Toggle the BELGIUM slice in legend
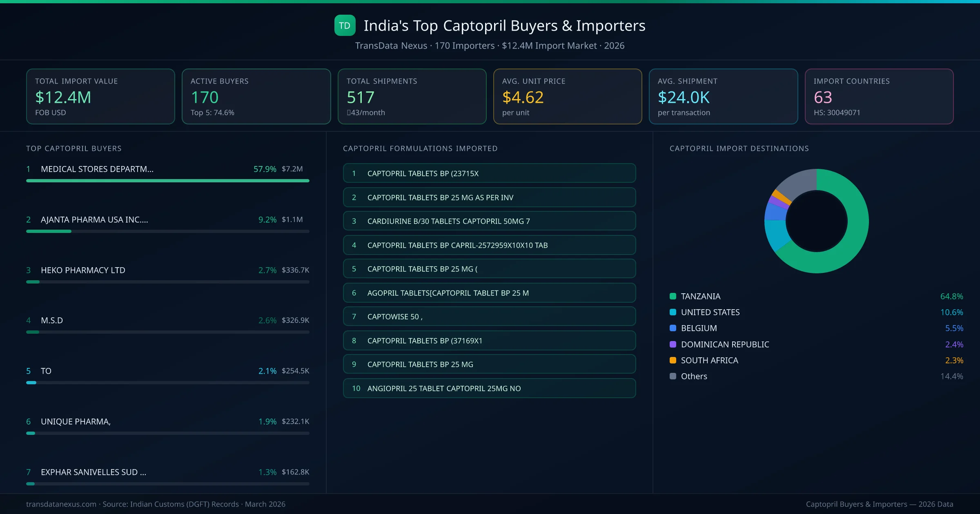Image resolution: width=980 pixels, height=514 pixels. 699,328
